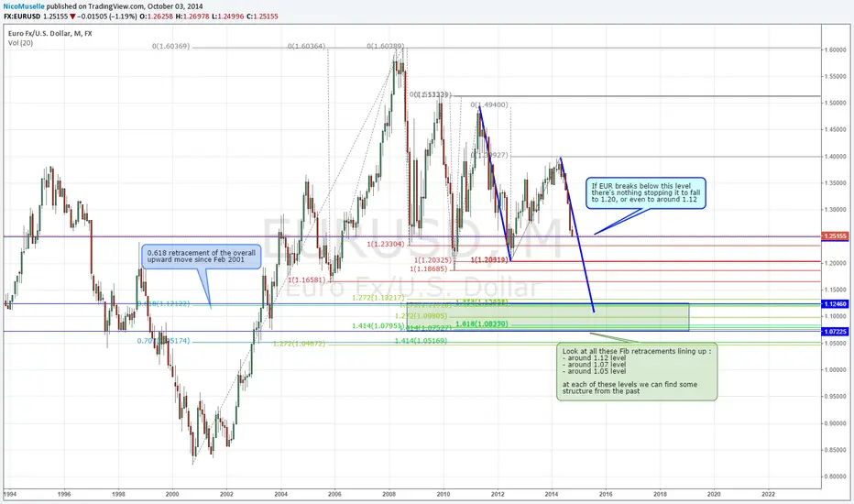Click the 0.80000 price axis label
This screenshot has width=854, height=504.
pyautogui.click(x=836, y=477)
